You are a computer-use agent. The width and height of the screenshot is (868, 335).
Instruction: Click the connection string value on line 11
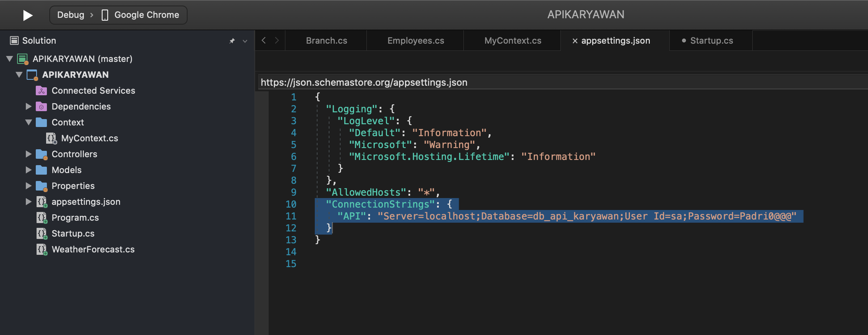pos(587,216)
